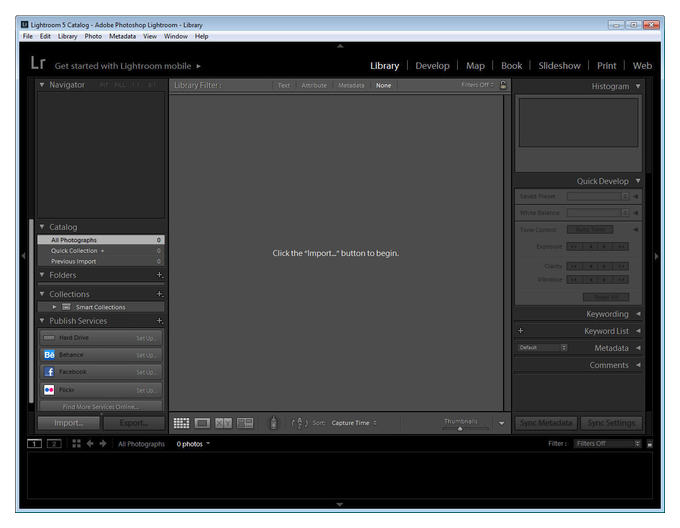Select the Attribute library filter
The image size is (680, 528).
pyautogui.click(x=314, y=85)
